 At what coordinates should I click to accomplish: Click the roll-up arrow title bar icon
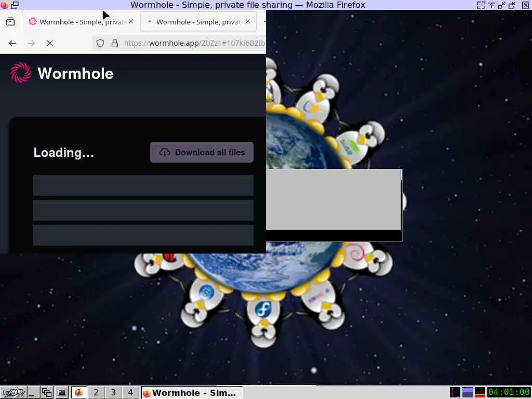point(491,5)
